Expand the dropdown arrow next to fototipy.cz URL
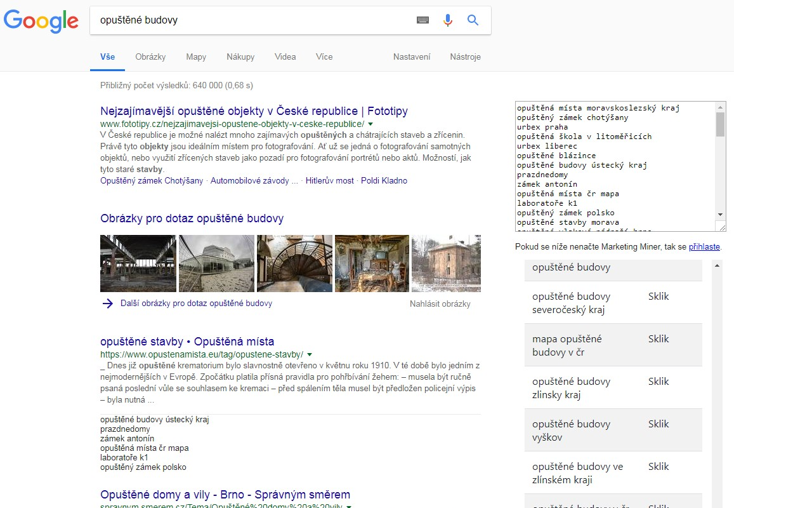Image resolution: width=812 pixels, height=508 pixels. (x=370, y=124)
